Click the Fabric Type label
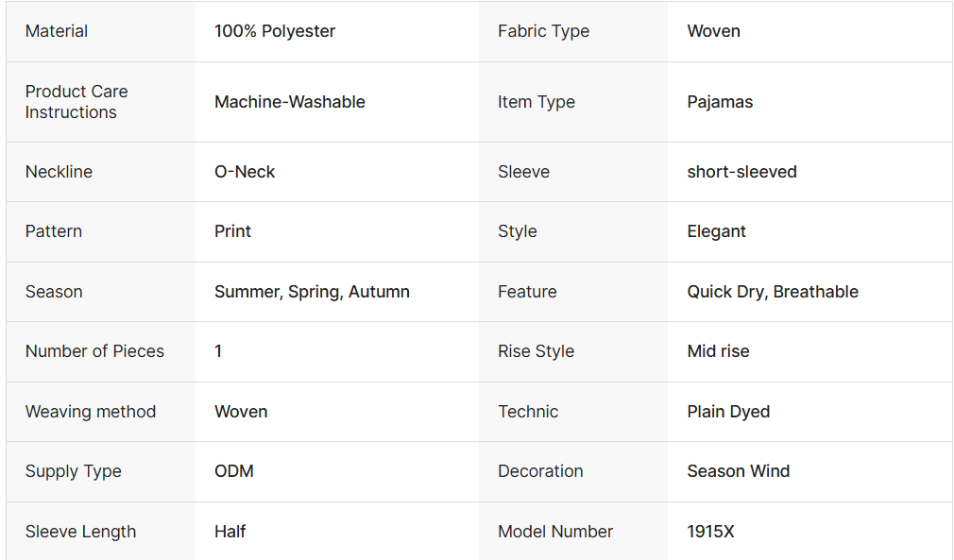The height and width of the screenshot is (560, 954). click(543, 31)
